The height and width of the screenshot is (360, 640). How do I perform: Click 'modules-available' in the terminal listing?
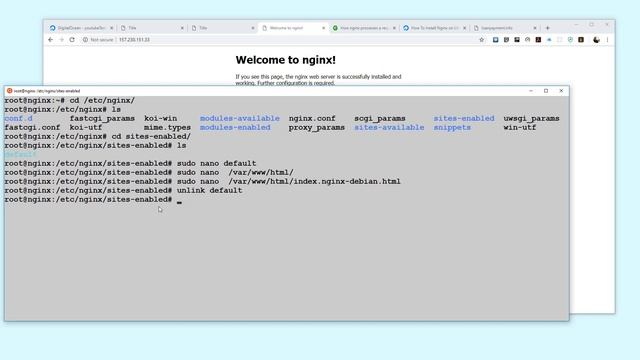(240, 118)
